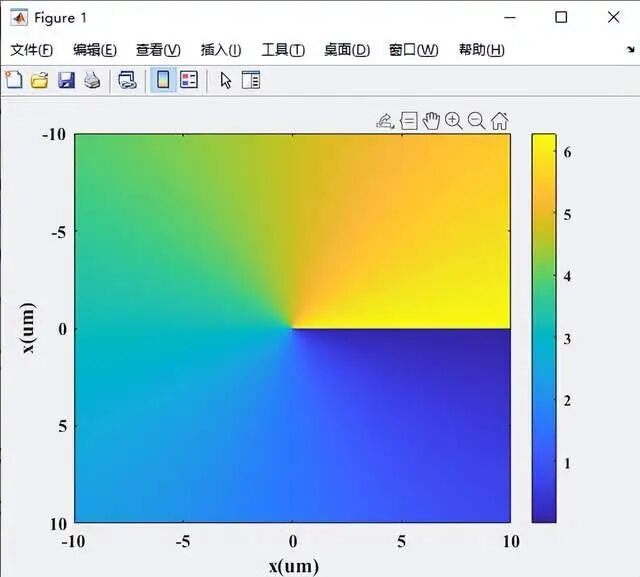The height and width of the screenshot is (577, 640).
Task: Click the New Figure toolbar icon
Action: [x=14, y=81]
